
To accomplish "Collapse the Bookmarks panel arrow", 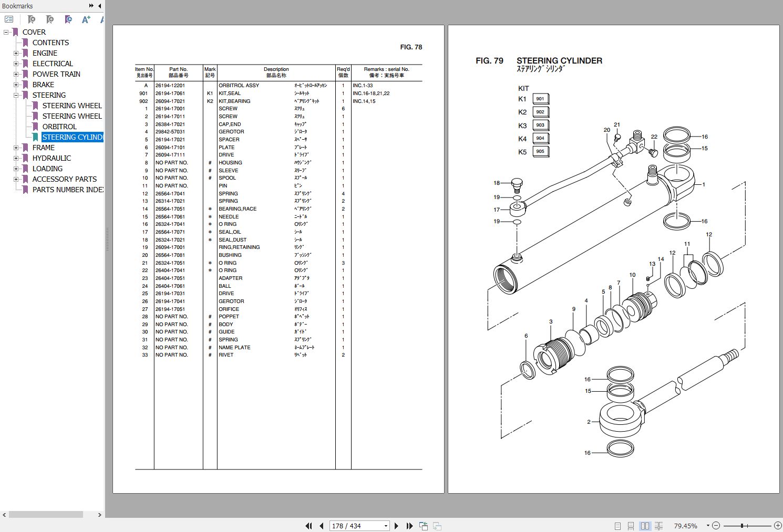I will pos(99,6).
